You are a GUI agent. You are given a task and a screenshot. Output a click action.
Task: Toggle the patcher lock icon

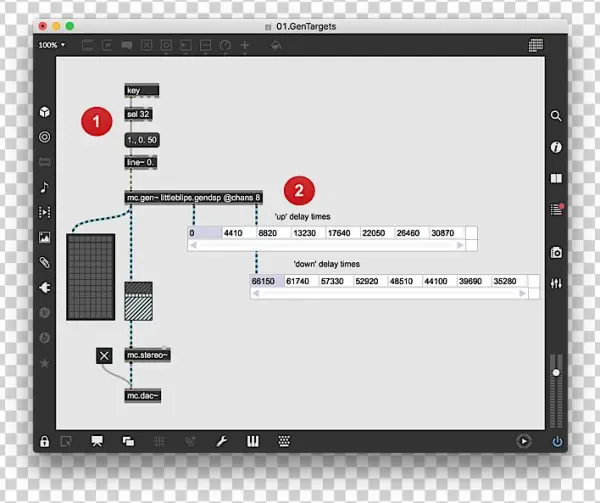click(45, 440)
